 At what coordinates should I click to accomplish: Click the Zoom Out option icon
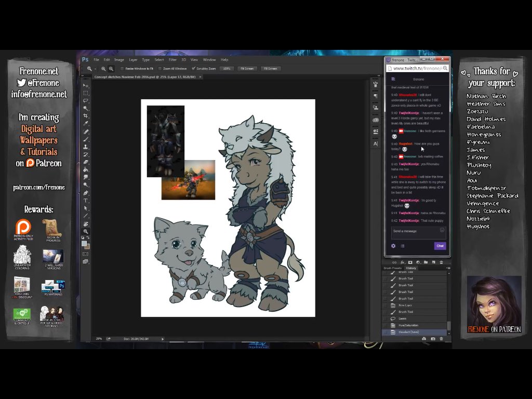click(111, 69)
